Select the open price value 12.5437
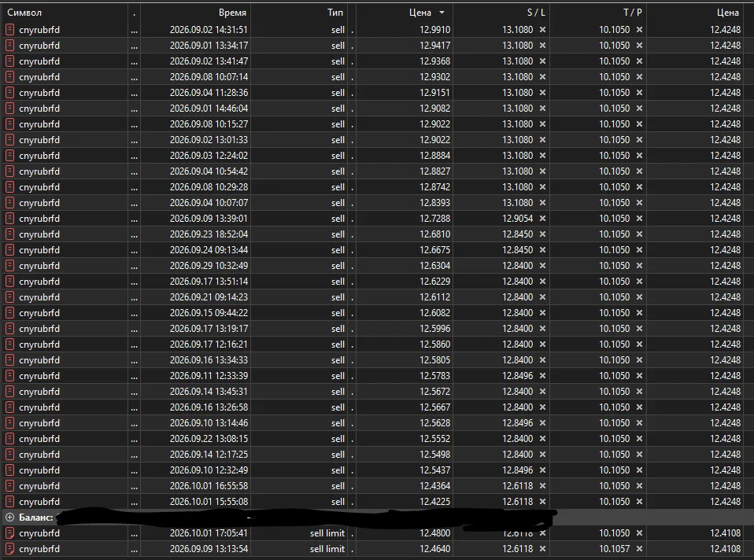 pos(434,470)
